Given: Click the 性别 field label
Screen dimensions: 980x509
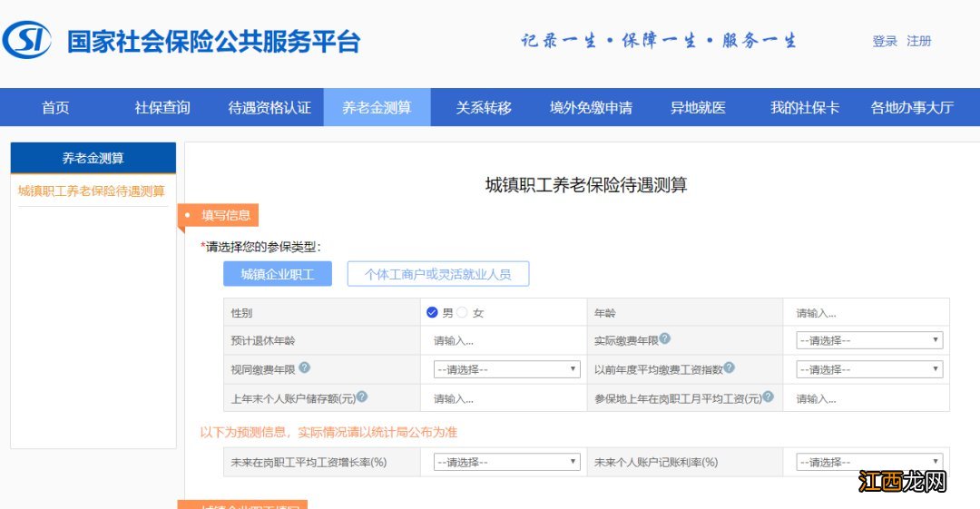Looking at the screenshot, I should coord(241,313).
